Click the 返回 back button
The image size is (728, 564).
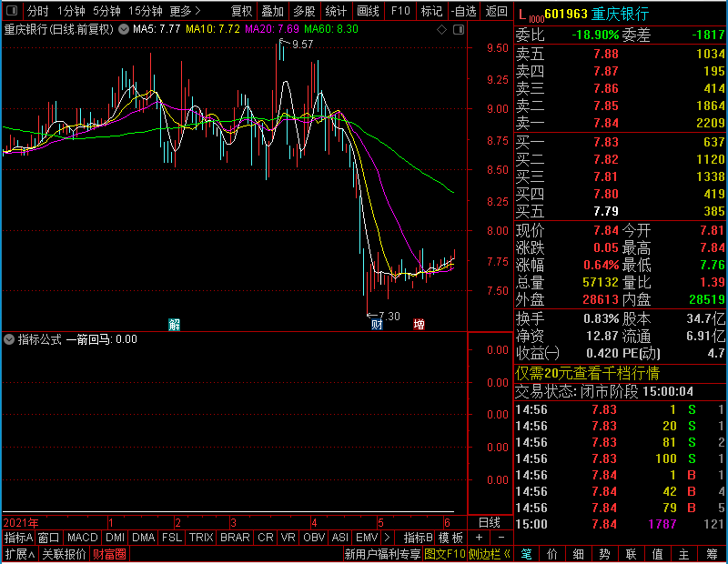[496, 11]
